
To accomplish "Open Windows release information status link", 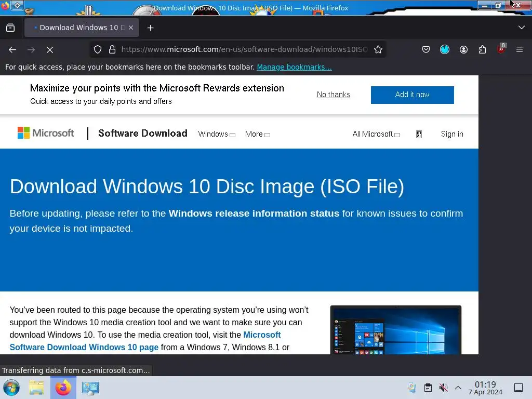I will [254, 214].
